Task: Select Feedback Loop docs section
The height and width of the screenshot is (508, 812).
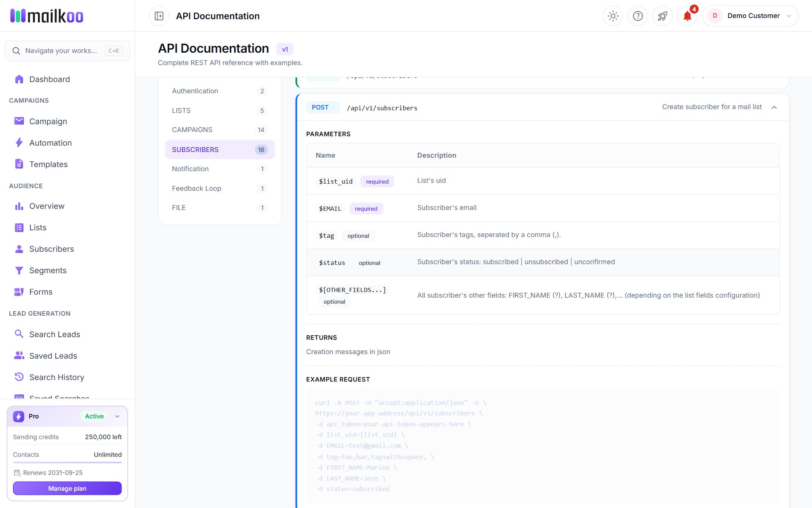Action: (220, 189)
